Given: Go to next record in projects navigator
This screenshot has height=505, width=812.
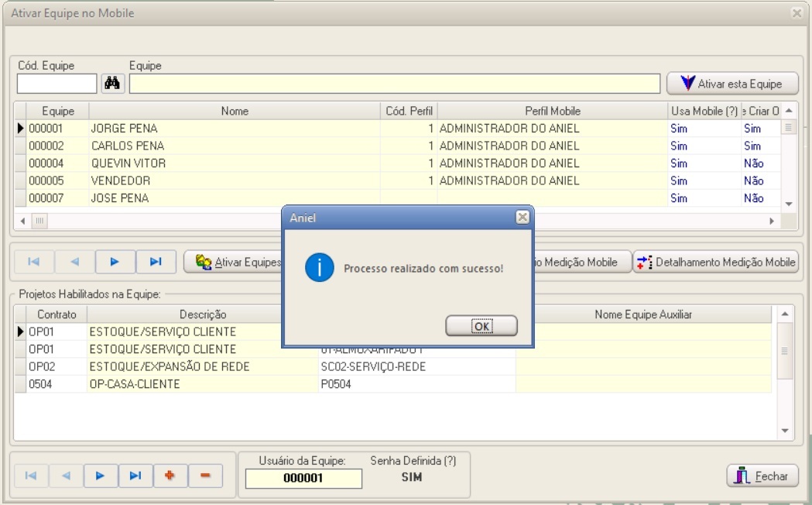Looking at the screenshot, I should click(x=100, y=476).
